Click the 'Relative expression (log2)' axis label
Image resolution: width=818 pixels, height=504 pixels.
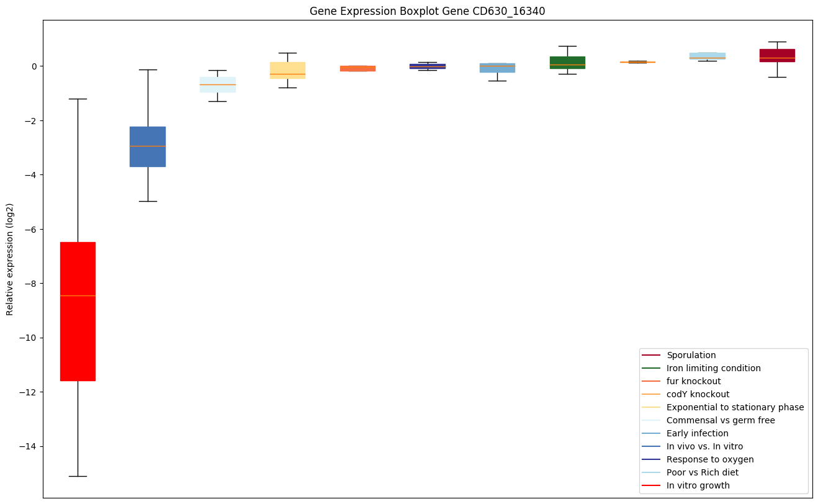(10, 259)
